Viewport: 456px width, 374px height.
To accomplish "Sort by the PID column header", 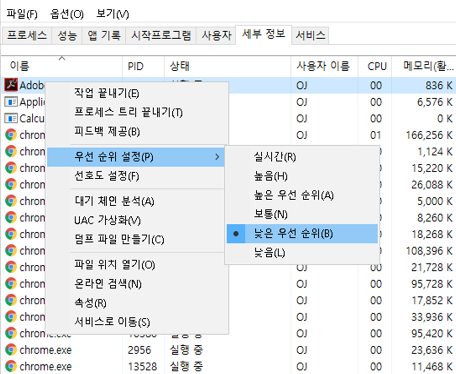I will tap(143, 66).
